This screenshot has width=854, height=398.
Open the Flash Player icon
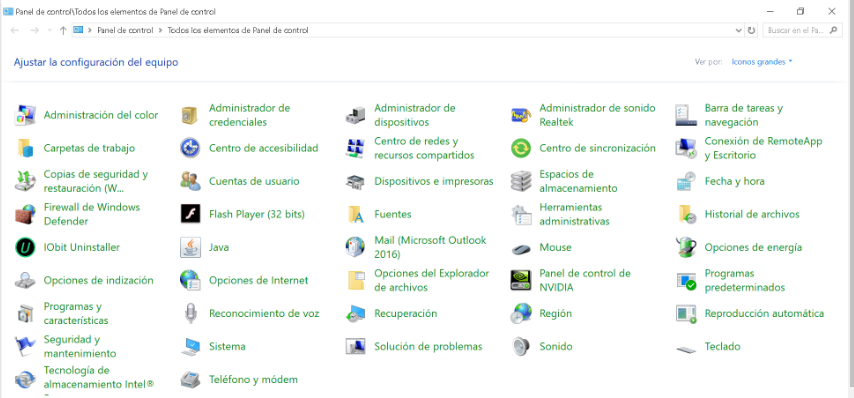point(190,215)
